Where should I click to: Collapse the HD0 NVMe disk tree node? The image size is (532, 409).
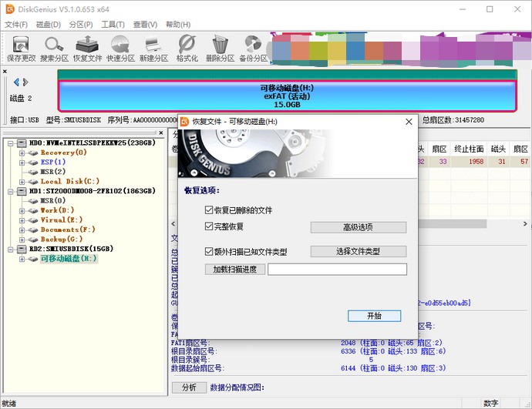pyautogui.click(x=12, y=143)
